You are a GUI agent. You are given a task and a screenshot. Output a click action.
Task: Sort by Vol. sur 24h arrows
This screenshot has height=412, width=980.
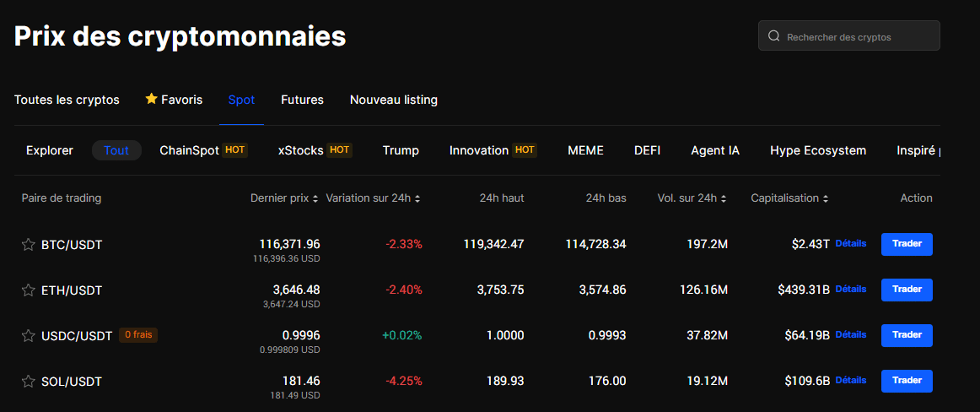724,198
